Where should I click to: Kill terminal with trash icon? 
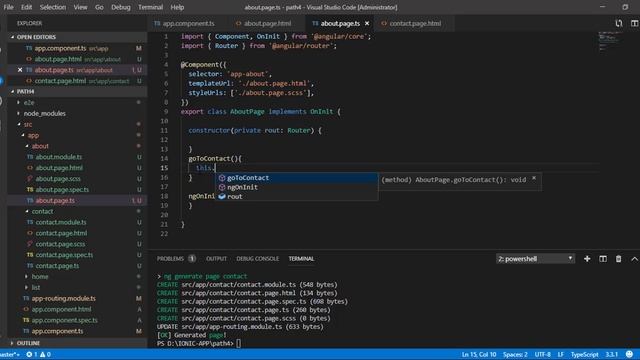[618, 259]
